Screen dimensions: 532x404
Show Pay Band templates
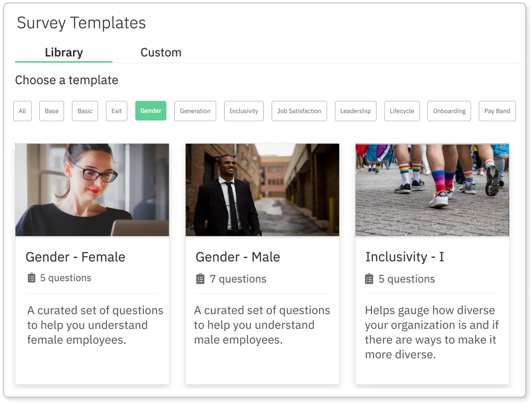(497, 111)
